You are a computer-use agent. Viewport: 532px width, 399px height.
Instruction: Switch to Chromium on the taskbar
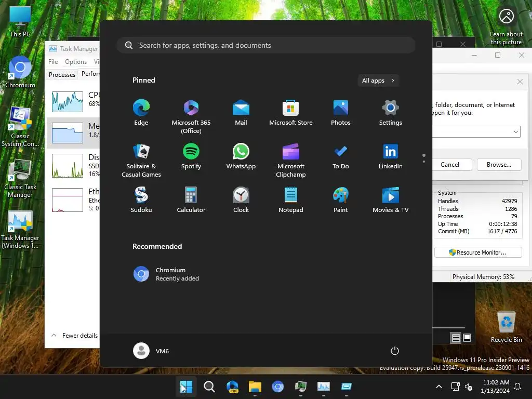(x=277, y=387)
